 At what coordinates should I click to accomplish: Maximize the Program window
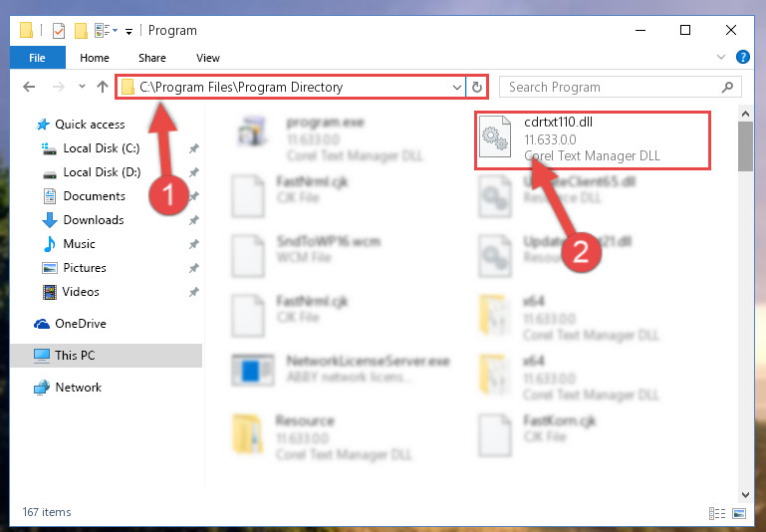pos(685,30)
